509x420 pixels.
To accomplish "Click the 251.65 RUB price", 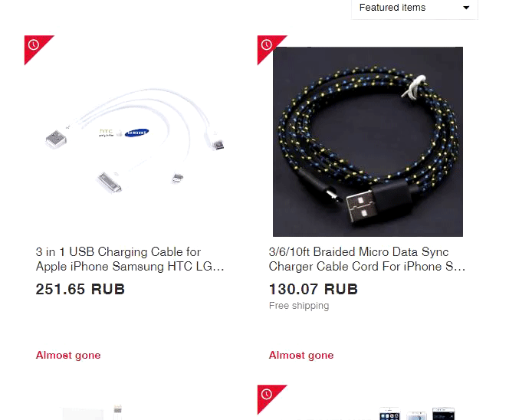I will coord(80,289).
